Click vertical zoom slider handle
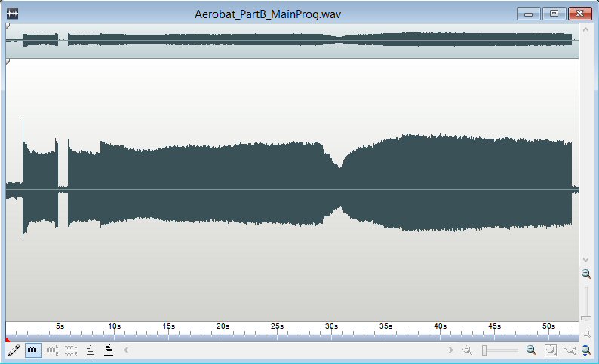 pos(586,318)
